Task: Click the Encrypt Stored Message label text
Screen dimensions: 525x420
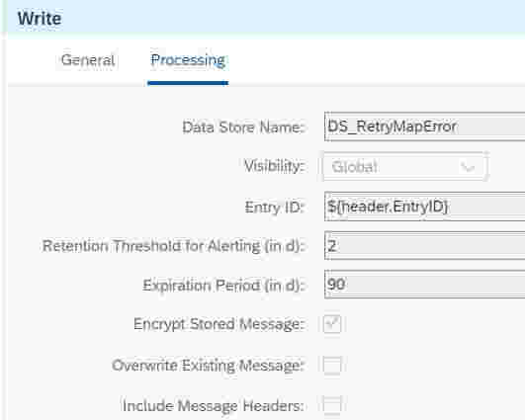Action: [219, 324]
